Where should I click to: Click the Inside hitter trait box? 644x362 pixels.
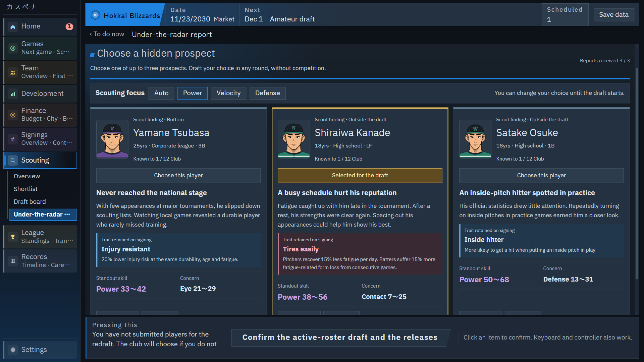coord(541,241)
